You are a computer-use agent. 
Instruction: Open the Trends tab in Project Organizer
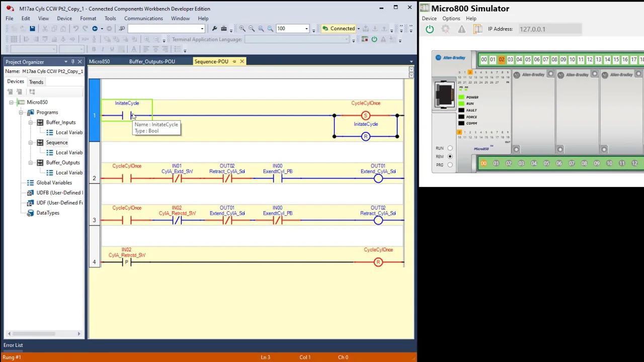(36, 82)
